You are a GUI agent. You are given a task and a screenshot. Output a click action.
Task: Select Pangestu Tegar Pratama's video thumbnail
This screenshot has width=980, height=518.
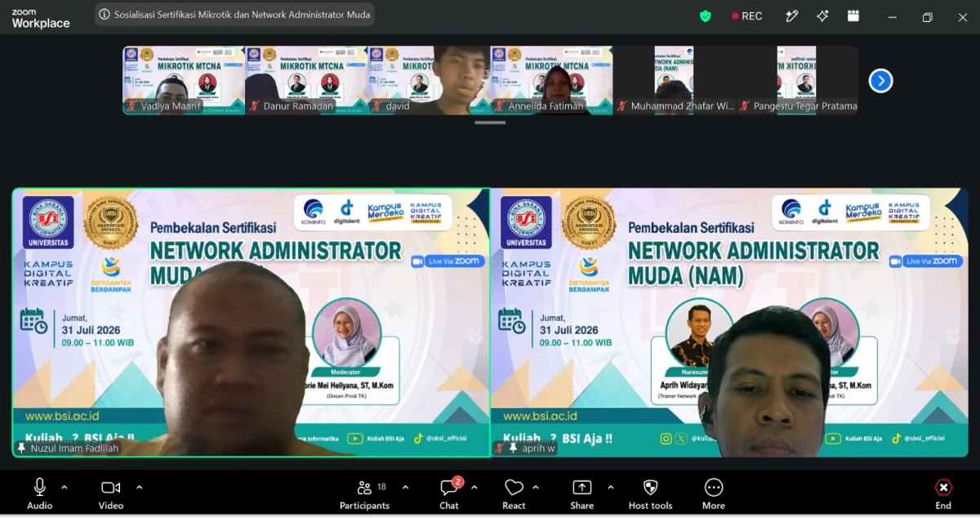pos(796,80)
